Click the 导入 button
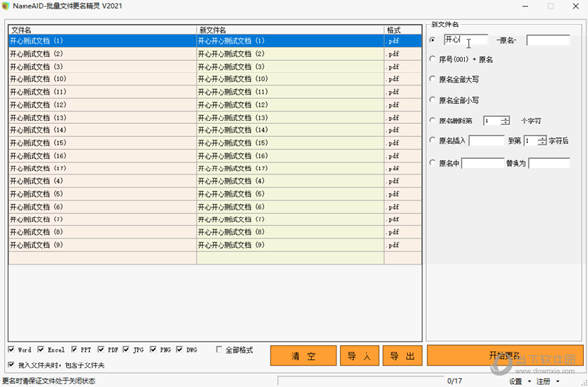 pos(360,356)
